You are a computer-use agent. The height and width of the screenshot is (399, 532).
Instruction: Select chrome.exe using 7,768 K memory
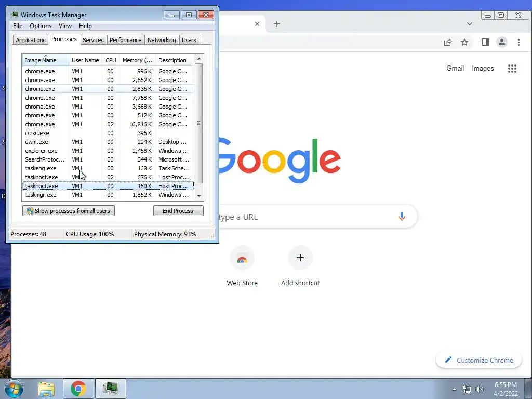pyautogui.click(x=108, y=98)
